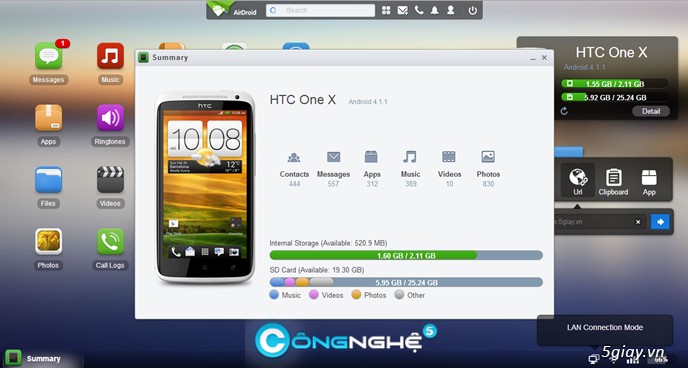The width and height of the screenshot is (688, 368).
Task: Click the new message envelope icon in top bar
Action: coord(402,10)
